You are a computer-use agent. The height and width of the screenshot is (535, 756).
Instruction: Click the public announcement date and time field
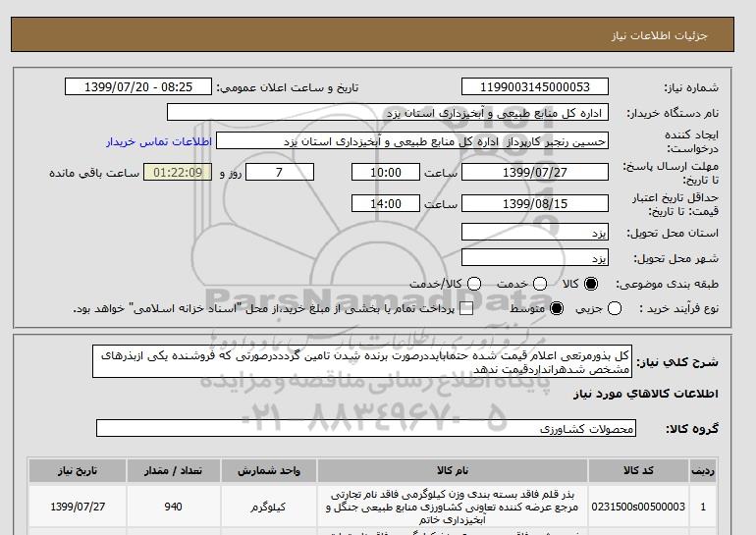pyautogui.click(x=138, y=86)
